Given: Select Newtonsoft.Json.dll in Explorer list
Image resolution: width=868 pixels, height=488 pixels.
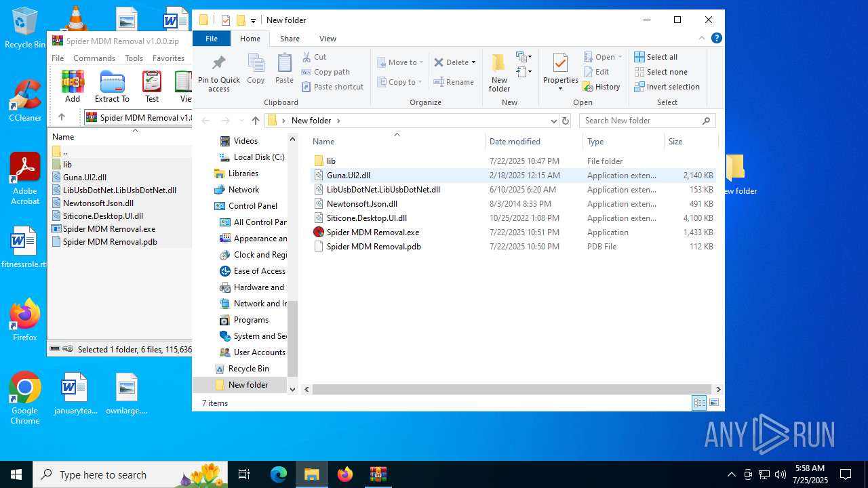Looking at the screenshot, I should 362,204.
